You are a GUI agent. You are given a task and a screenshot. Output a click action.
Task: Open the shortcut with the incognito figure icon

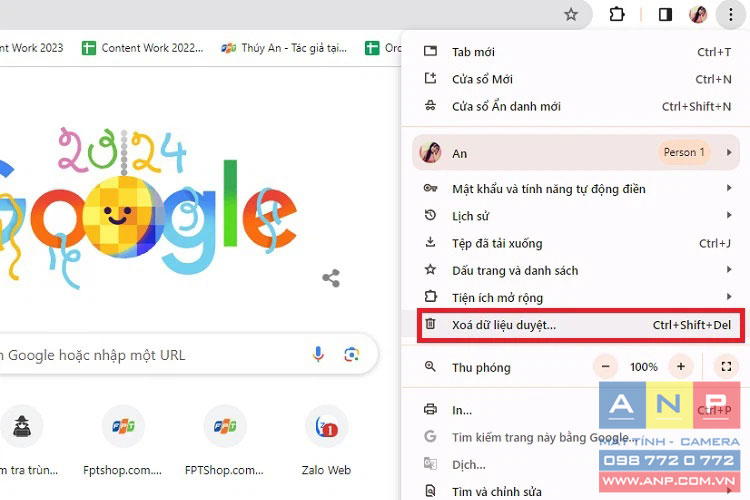[x=22, y=426]
